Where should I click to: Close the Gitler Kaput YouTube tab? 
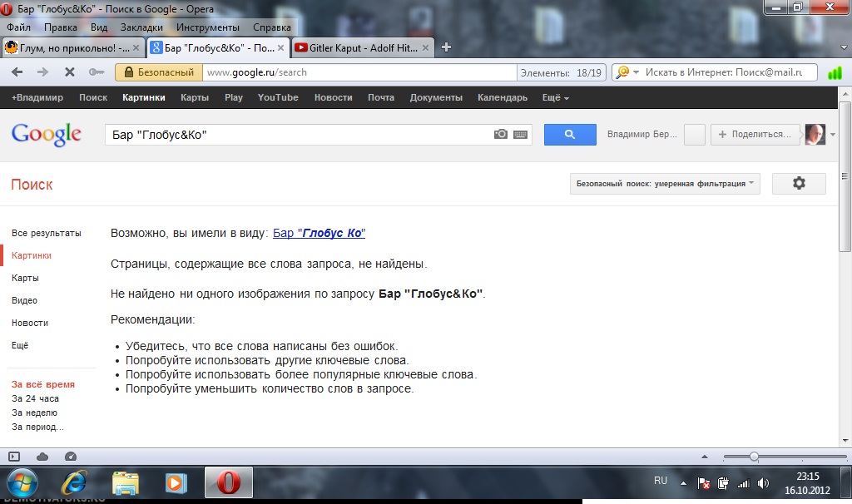pos(425,47)
